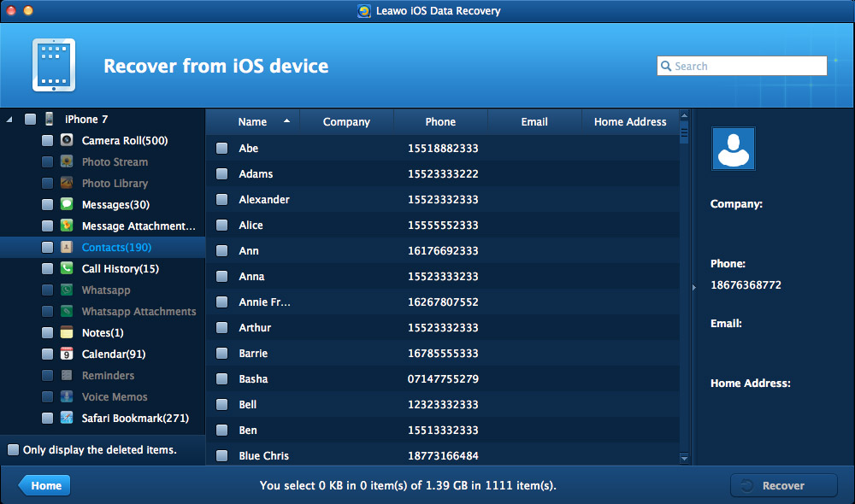Click the Messages speech bubble icon
Screen dimensions: 855x504
click(x=67, y=205)
